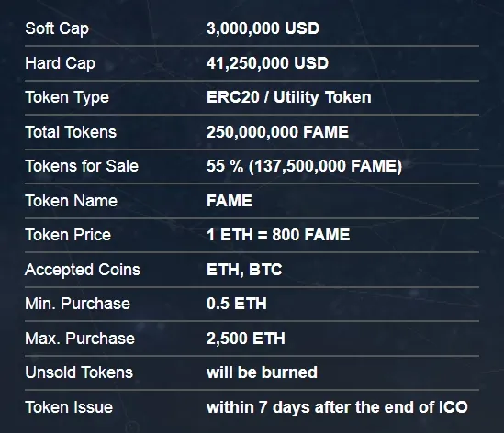This screenshot has height=433, width=504.
Task: Click the Soft Cap label
Action: [57, 28]
